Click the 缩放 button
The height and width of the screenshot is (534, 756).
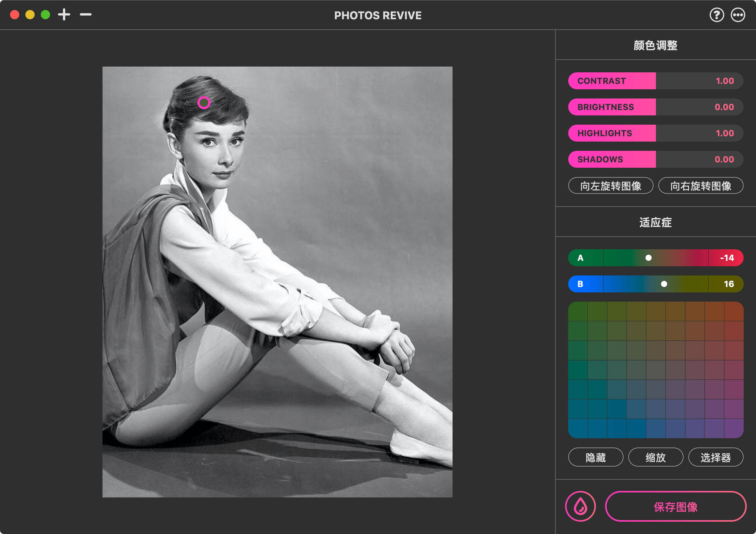[x=656, y=457]
